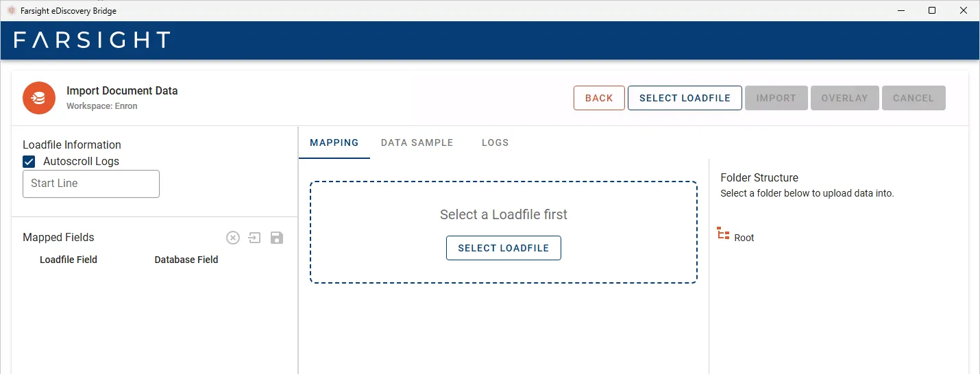Click the Root folder tree icon
Screen dimensions: 980x374
click(x=723, y=234)
